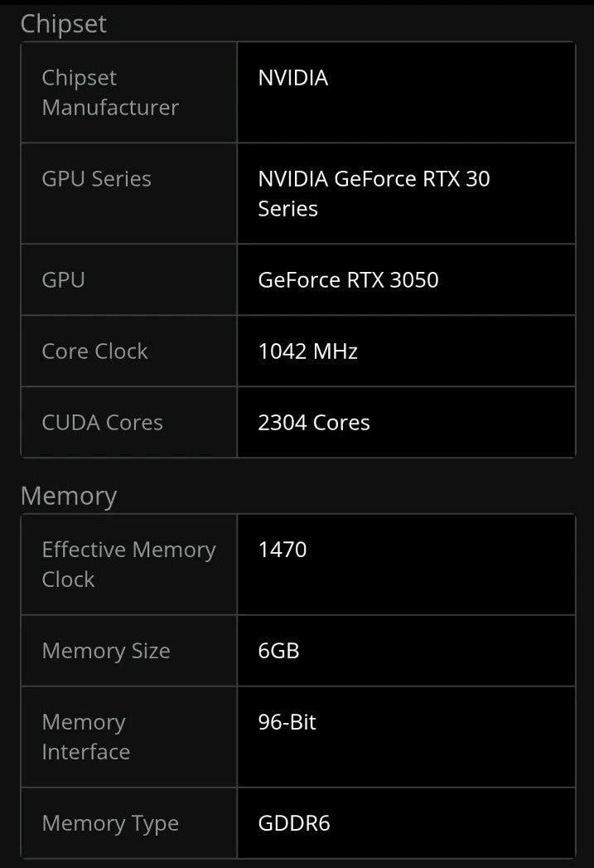
Task: Click the NVIDIA GeForce RTX 30 Series value
Action: pos(374,193)
